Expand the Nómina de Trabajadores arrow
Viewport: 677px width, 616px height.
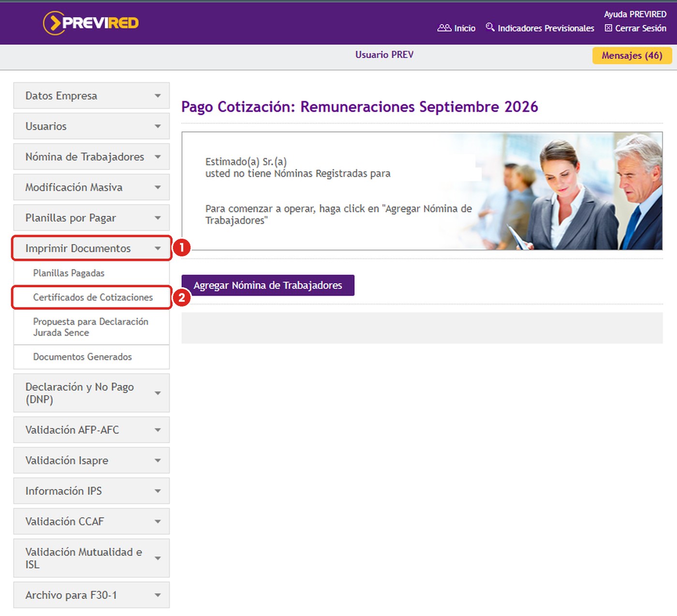coord(158,157)
